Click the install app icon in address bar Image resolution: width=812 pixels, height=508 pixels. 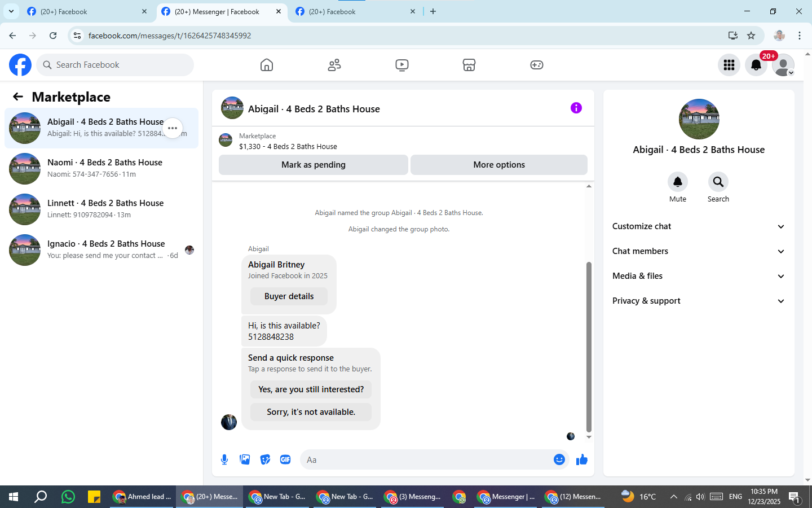[x=733, y=36]
